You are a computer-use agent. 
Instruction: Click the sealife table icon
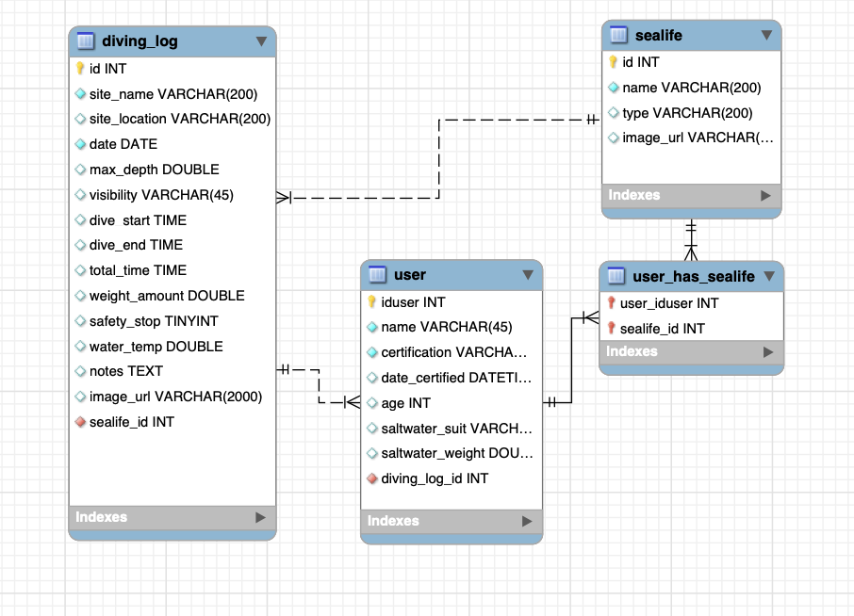tap(618, 35)
